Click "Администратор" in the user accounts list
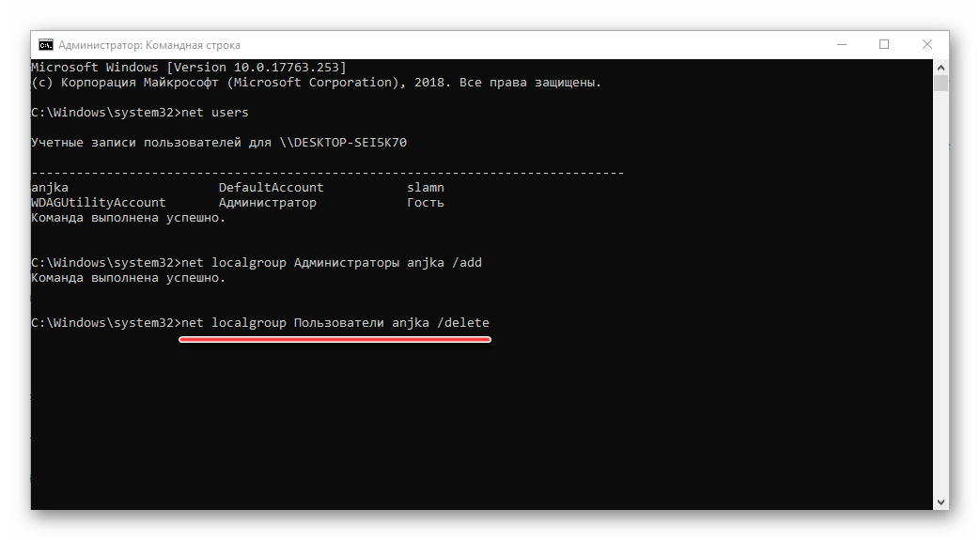The height and width of the screenshot is (540, 980). point(267,203)
